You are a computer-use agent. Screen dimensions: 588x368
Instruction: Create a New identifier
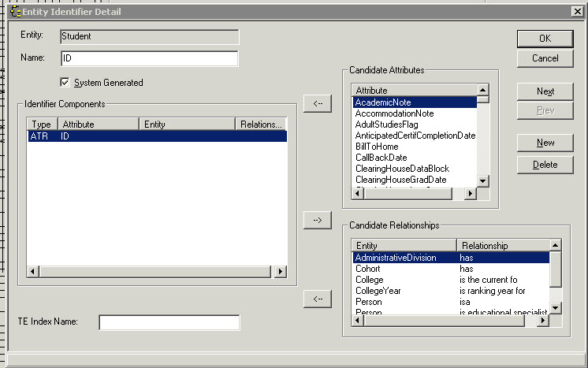[x=545, y=143]
